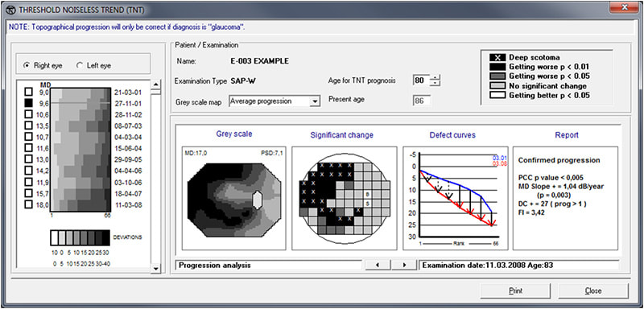The width and height of the screenshot is (644, 309).
Task: Select exam date 27-11-01
Action: click(x=128, y=104)
